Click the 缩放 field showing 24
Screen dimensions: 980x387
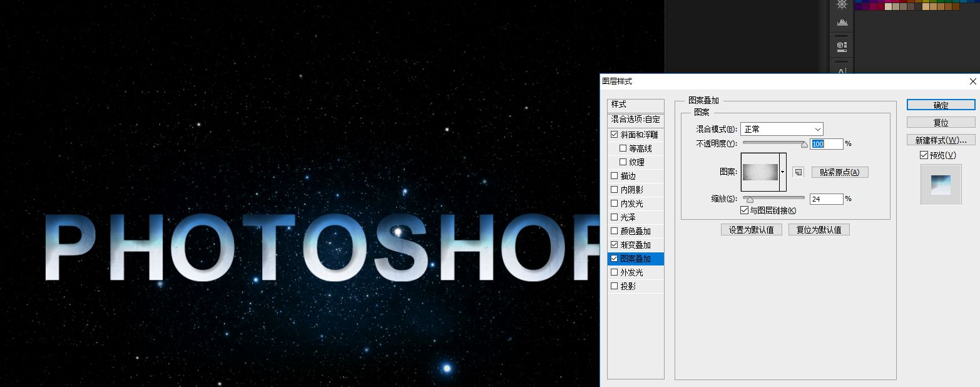point(827,199)
